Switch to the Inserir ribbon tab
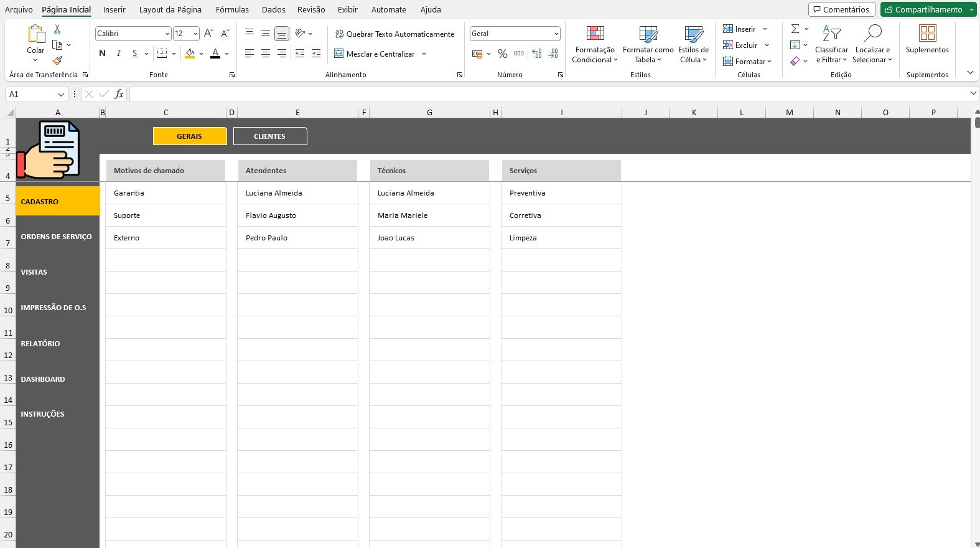The height and width of the screenshot is (548, 980). (114, 9)
